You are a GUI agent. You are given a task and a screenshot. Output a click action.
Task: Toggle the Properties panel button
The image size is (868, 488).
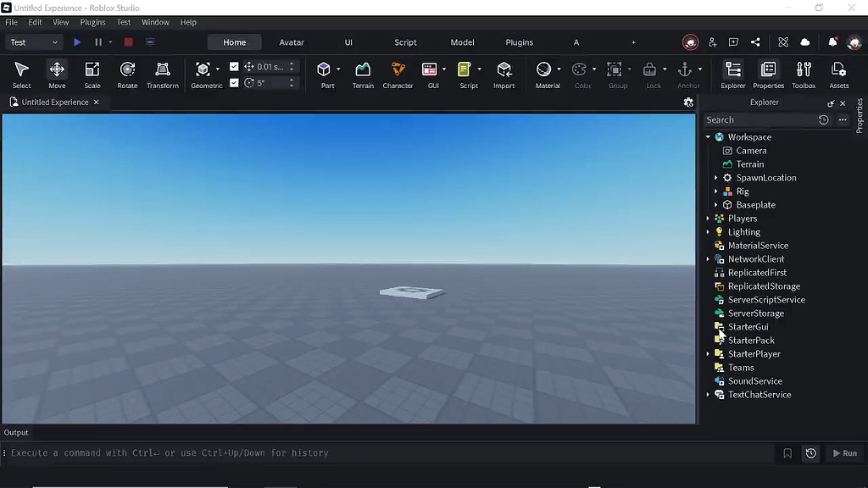click(768, 75)
